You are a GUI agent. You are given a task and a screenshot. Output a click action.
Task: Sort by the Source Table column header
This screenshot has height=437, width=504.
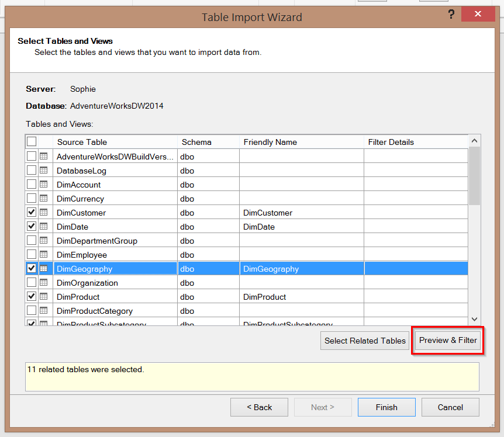pyautogui.click(x=115, y=142)
